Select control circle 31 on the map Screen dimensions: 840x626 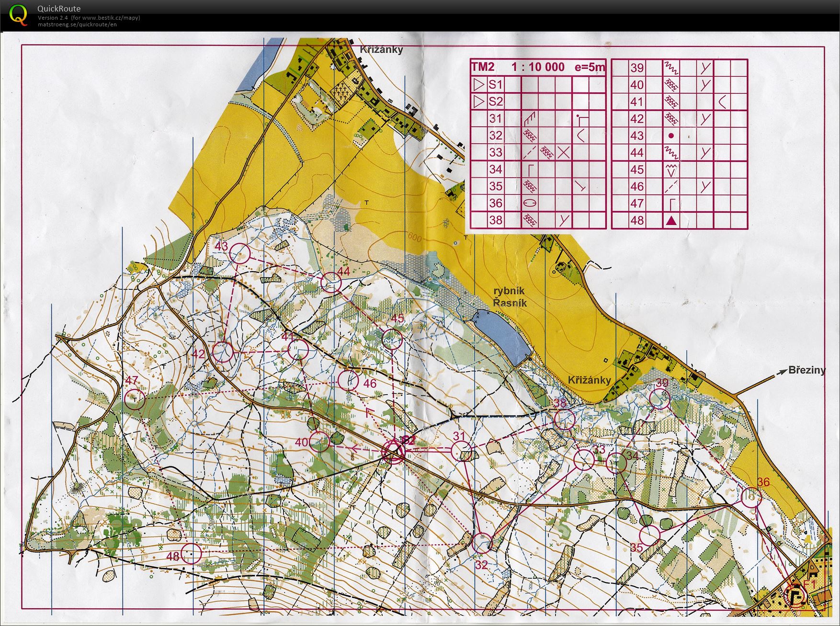462,451
